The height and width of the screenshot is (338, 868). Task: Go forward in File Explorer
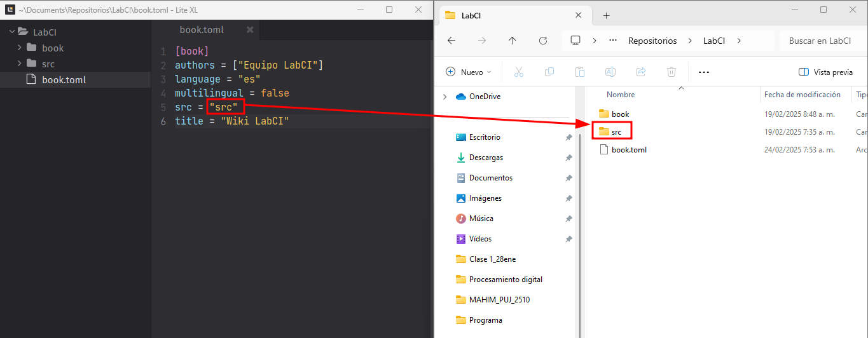pos(482,41)
